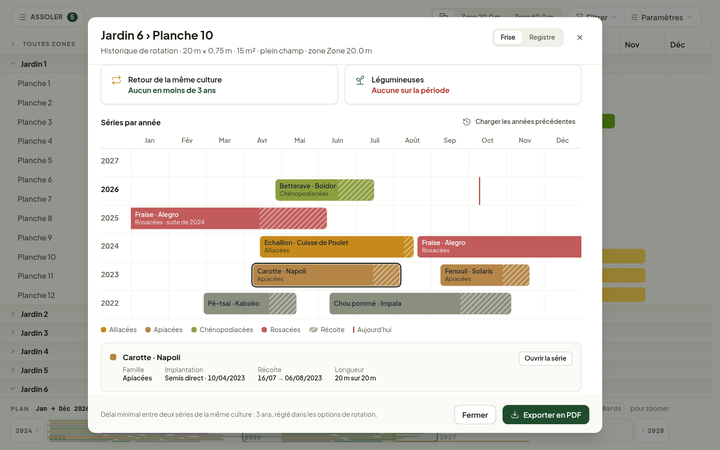Select the Pé-tsaï Kaboko bar

click(x=250, y=304)
